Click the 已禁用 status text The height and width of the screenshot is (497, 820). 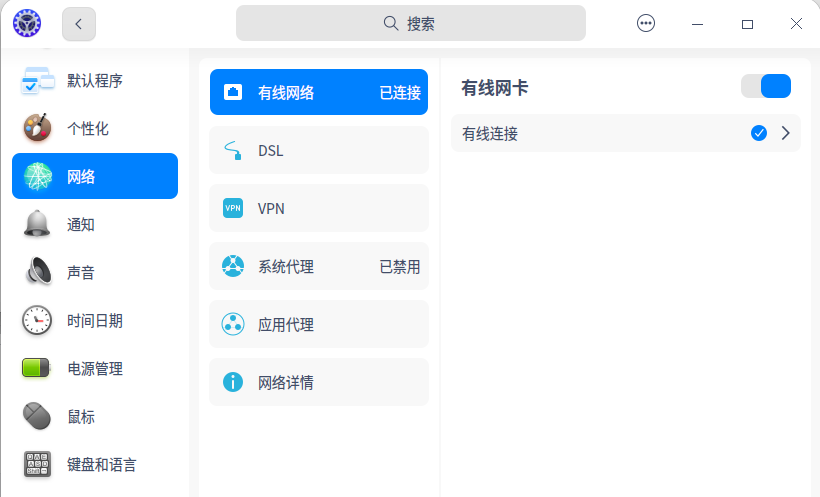[400, 267]
